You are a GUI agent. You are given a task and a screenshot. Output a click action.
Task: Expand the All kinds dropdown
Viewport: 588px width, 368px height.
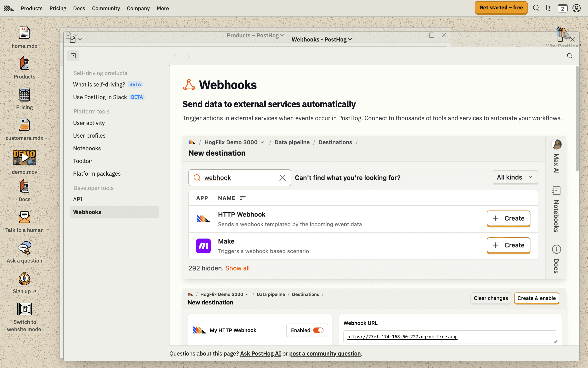(515, 177)
